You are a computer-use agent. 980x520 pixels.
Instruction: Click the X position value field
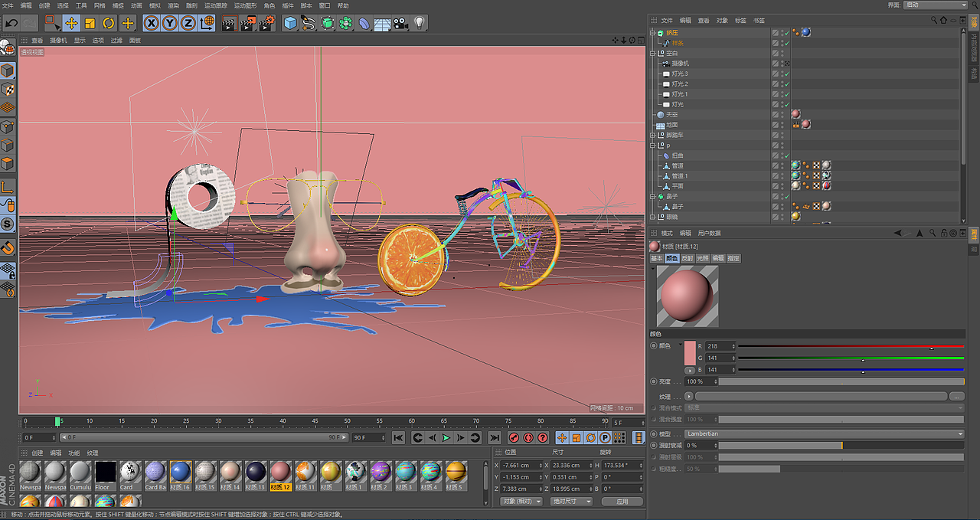click(521, 465)
